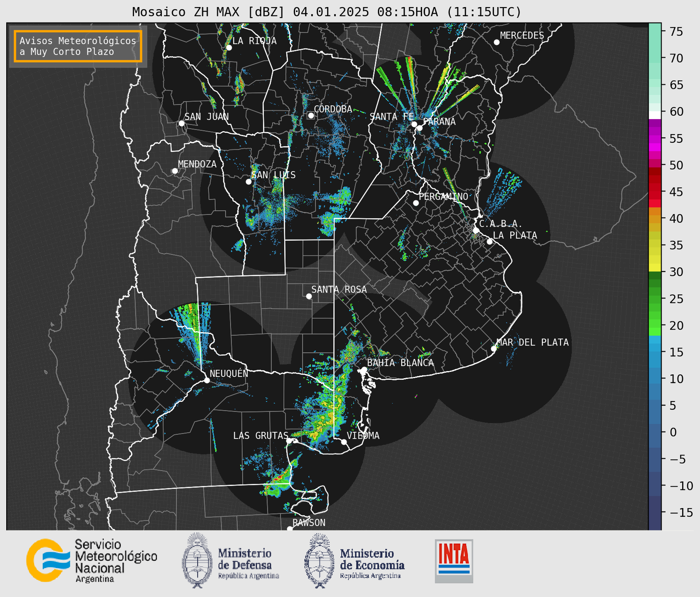Click the green 25 dBZ color band

(x=654, y=299)
